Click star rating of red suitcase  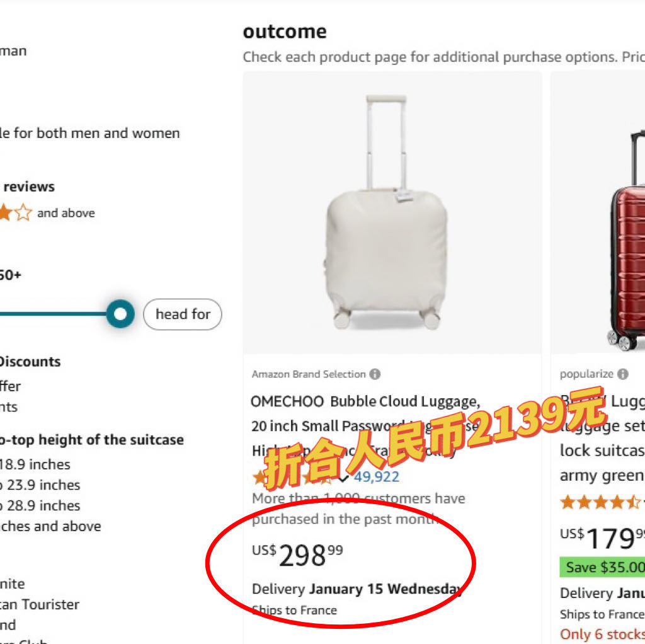[x=598, y=502]
